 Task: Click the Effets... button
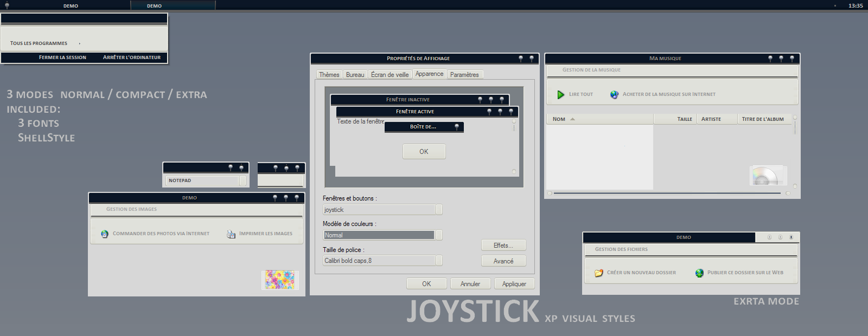(503, 245)
